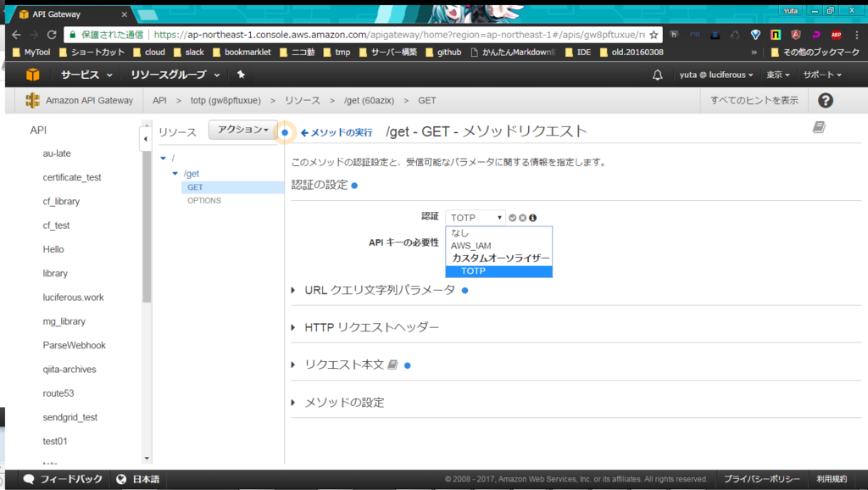Viewport: 868px width, 490px height.
Task: Open the qiita-archives API in sidebar
Action: 70,370
